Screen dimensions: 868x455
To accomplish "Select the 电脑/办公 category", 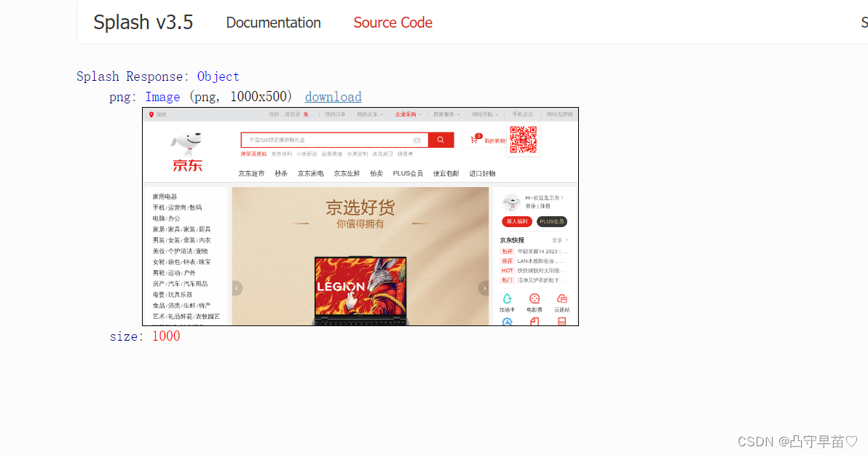I will (166, 218).
